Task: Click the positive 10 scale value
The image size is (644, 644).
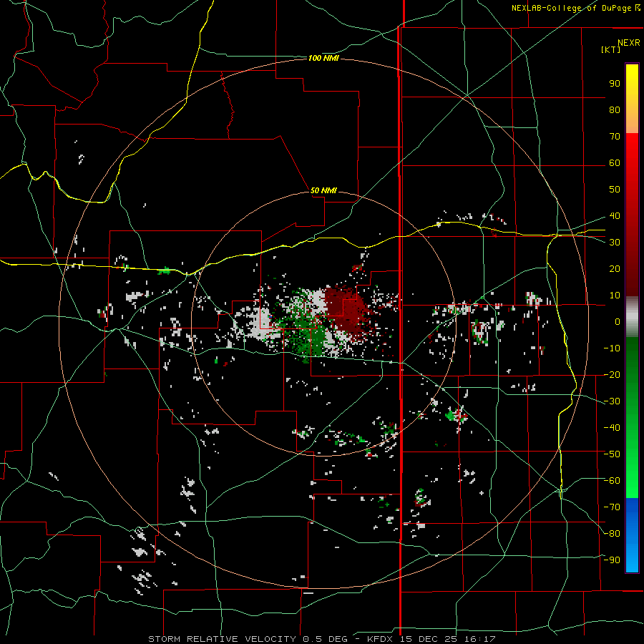Action: [615, 296]
